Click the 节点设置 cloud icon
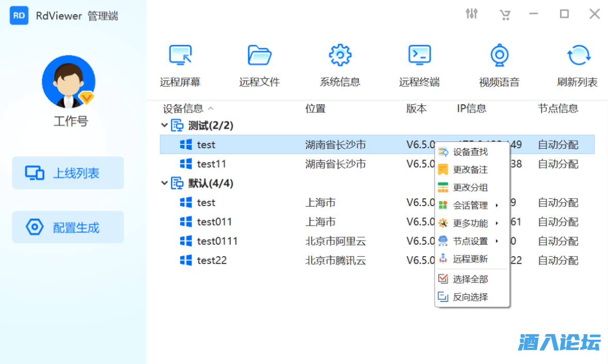608x364 pixels. tap(443, 241)
